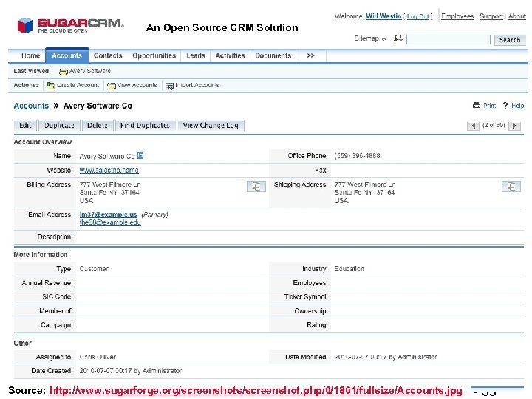Image resolution: width=532 pixels, height=399 pixels.
Task: Open the sugarforge.org source URL
Action: pyautogui.click(x=256, y=391)
